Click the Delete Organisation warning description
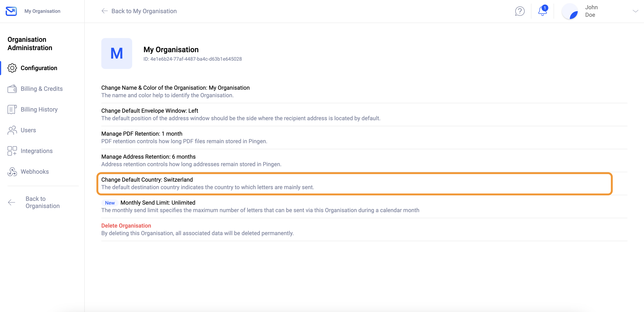This screenshot has height=312, width=644. coord(198,233)
